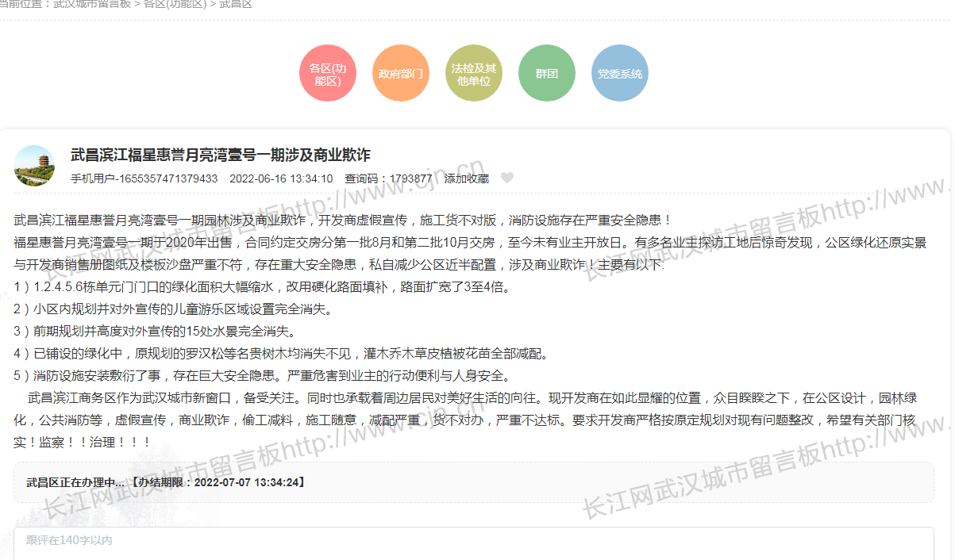The image size is (955, 560).
Task: Click the post title about 福星惠誉月亮湾壹号
Action: tap(221, 155)
